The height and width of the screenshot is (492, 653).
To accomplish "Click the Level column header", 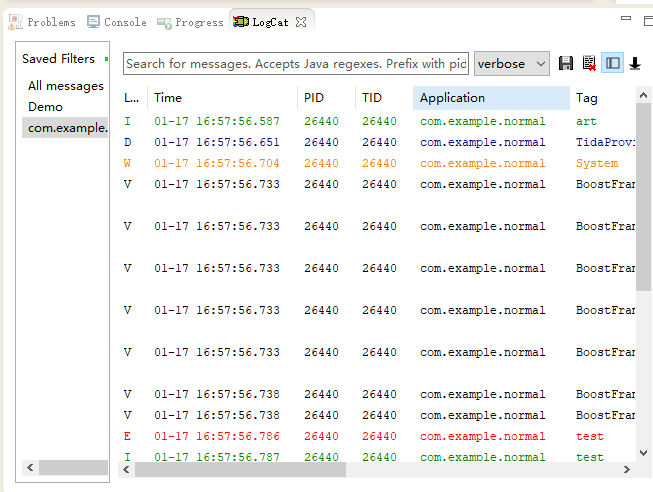I will [x=133, y=98].
